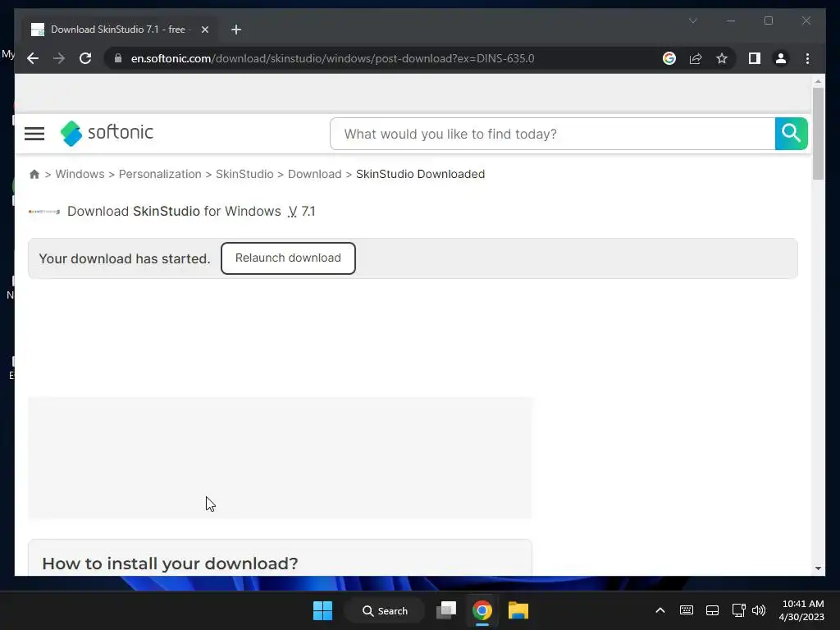Screen dimensions: 840x630
Task: Bookmark this page with the star
Action: tap(722, 58)
